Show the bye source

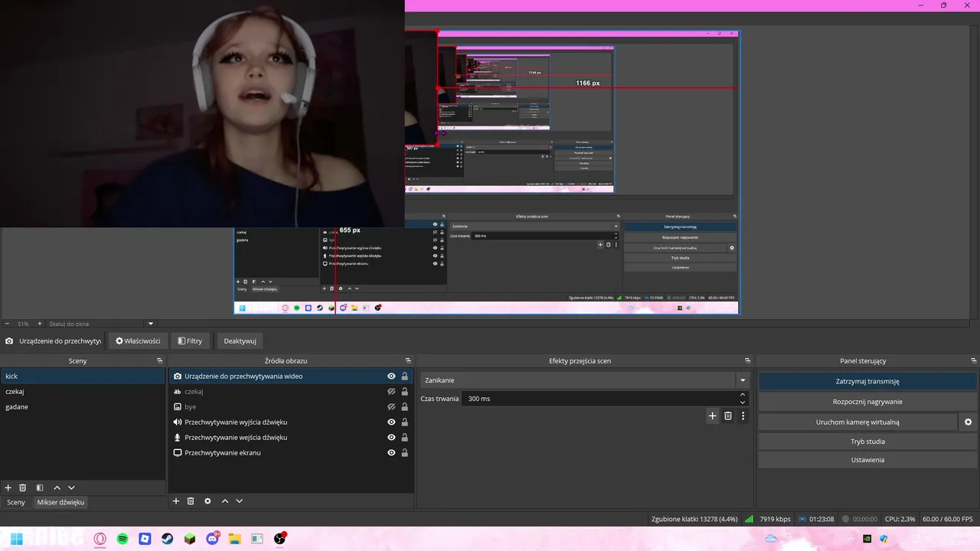391,407
